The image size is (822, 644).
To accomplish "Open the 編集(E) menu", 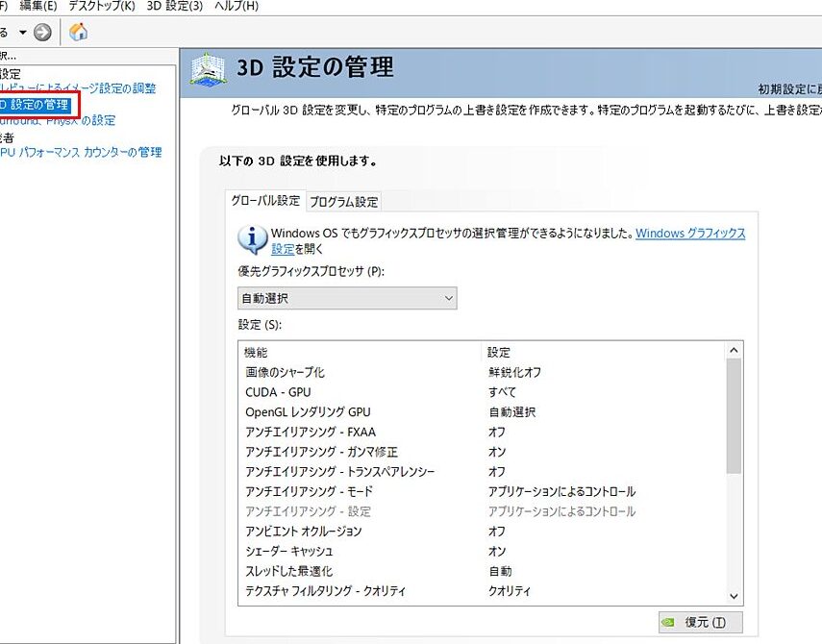I will 37,7.
